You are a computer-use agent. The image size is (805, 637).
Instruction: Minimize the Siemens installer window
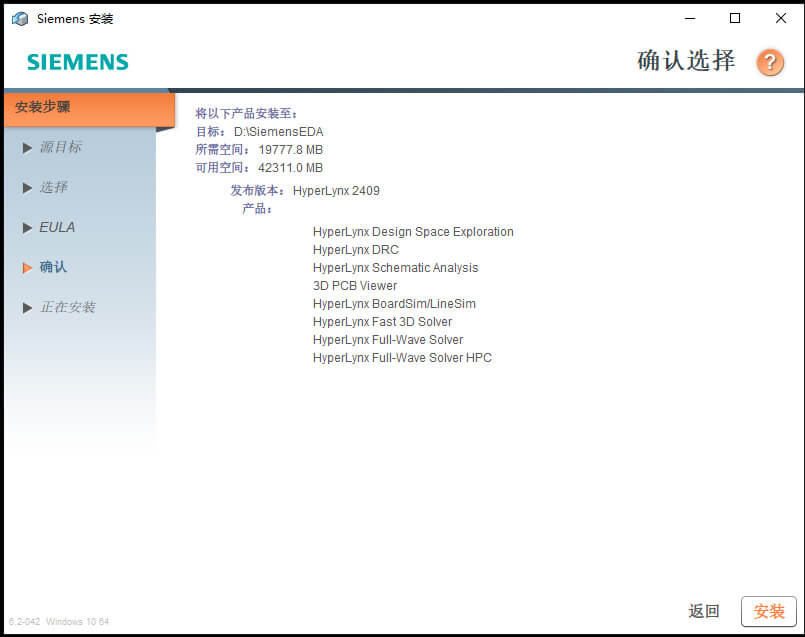pos(690,18)
